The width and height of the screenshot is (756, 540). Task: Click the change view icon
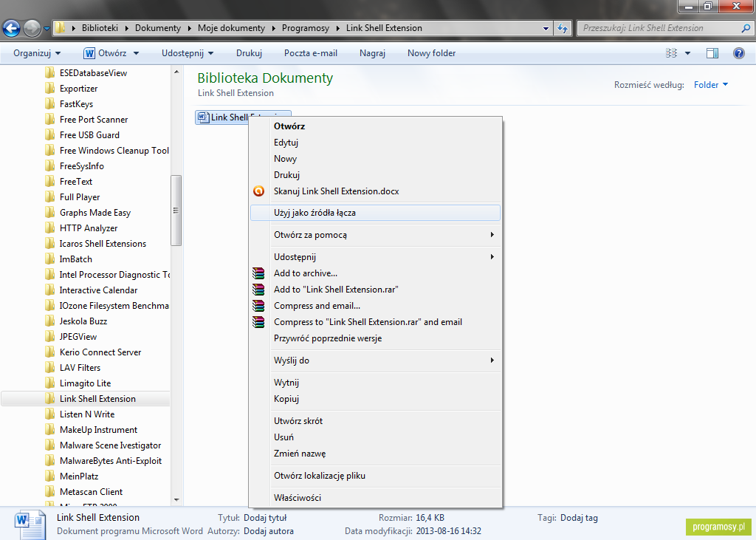coord(671,53)
